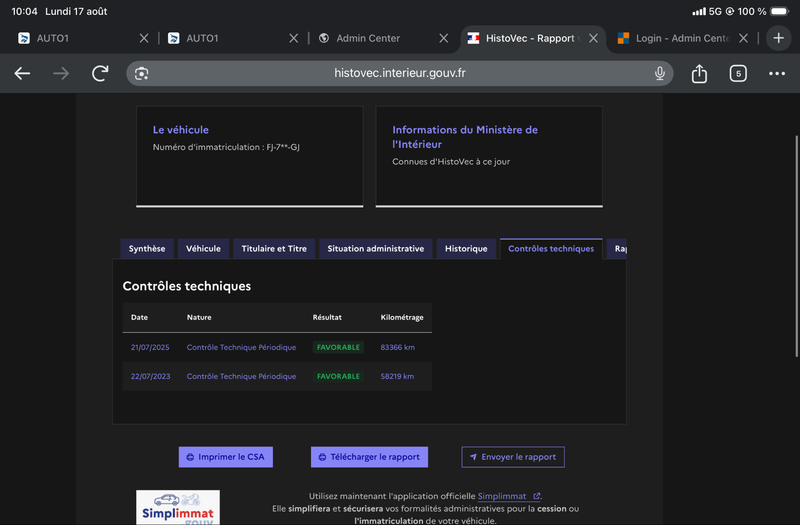Select the Situation administrative tab
This screenshot has width=800, height=525.
tap(376, 249)
